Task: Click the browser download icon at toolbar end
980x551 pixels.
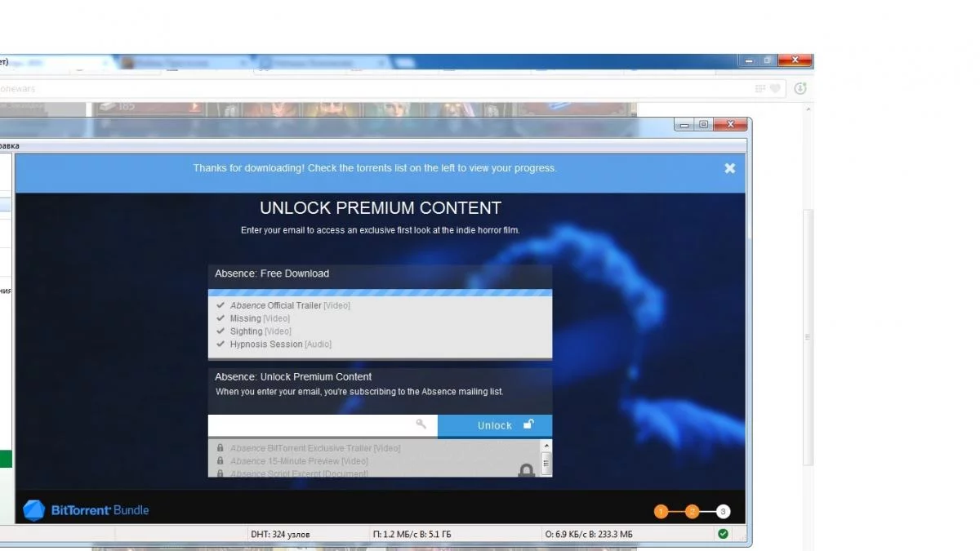Action: coord(800,88)
